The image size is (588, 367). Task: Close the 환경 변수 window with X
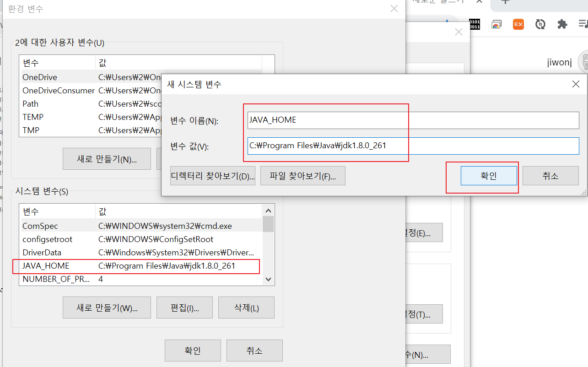coord(394,9)
